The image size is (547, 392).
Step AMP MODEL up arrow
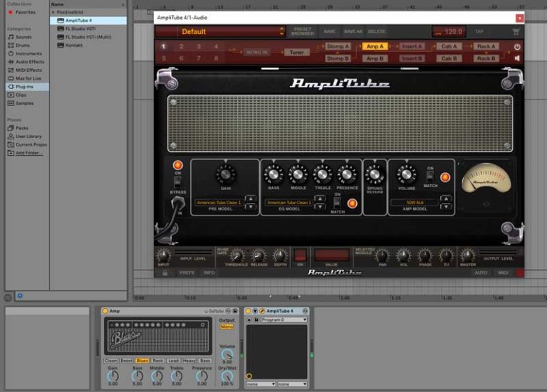(446, 199)
